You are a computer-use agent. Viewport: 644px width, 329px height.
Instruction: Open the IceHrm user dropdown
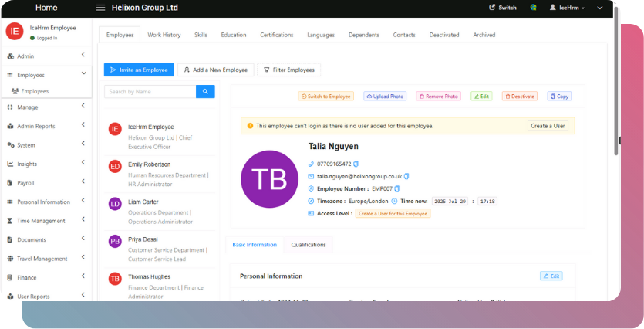(x=567, y=8)
